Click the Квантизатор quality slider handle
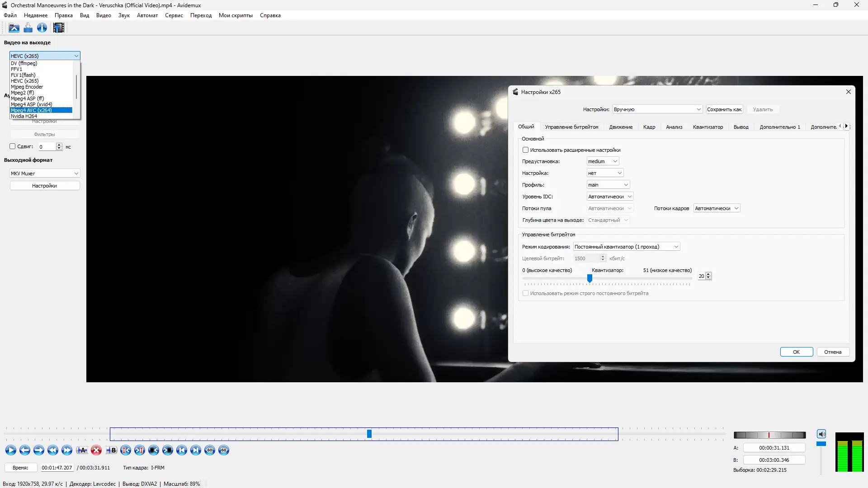 click(x=590, y=278)
